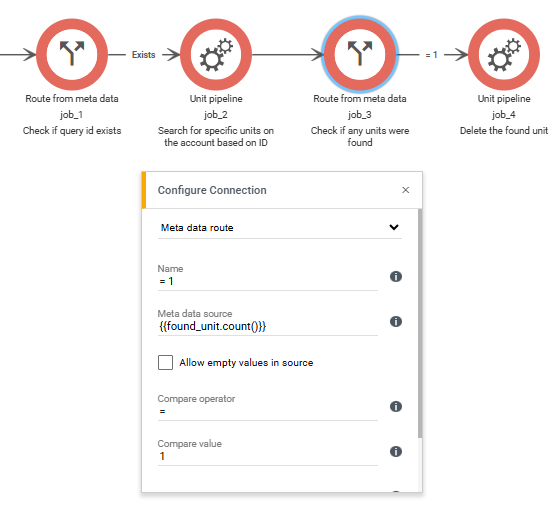
Task: Expand the Meta data route dropdown
Action: coord(280,228)
